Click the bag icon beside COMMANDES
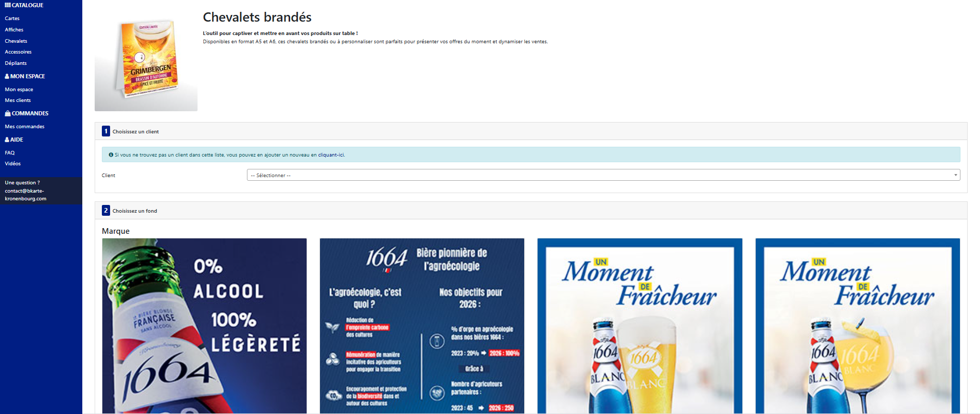This screenshot has height=414, width=980. coord(8,113)
